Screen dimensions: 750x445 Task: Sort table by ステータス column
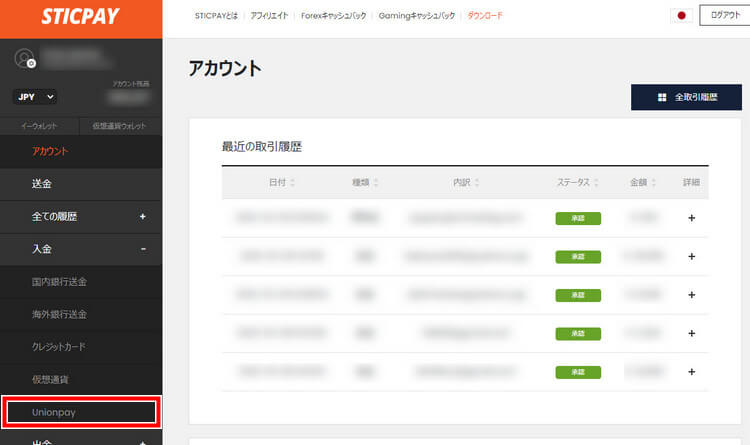[x=577, y=182]
